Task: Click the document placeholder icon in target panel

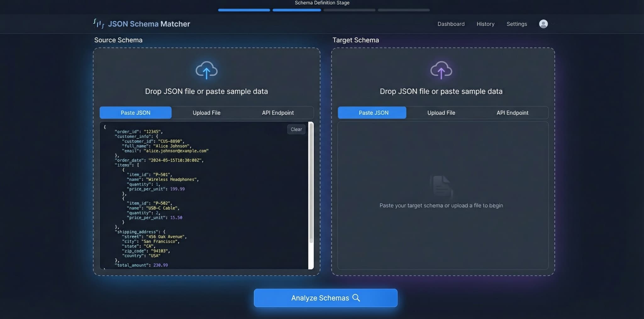Action: click(x=441, y=186)
